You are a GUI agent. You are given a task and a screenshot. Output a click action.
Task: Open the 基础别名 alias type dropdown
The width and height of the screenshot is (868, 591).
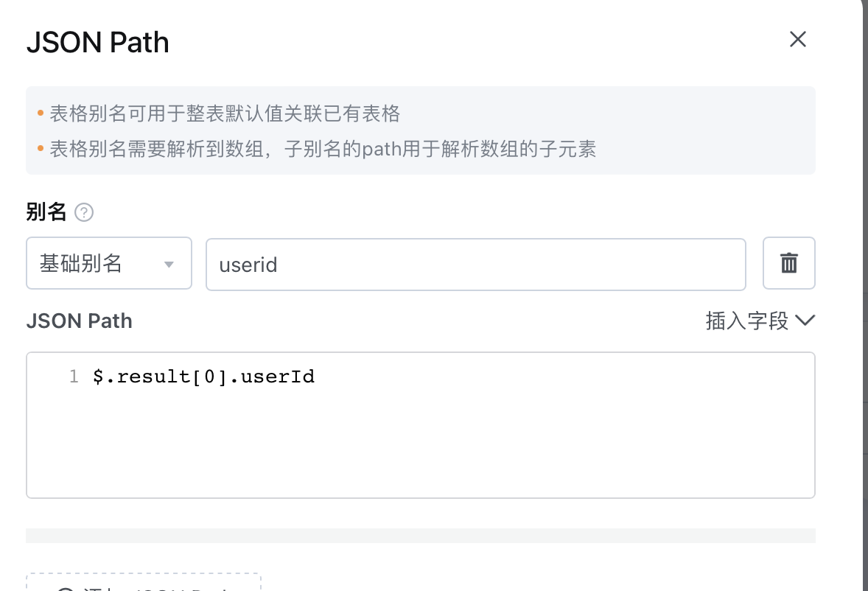point(109,263)
